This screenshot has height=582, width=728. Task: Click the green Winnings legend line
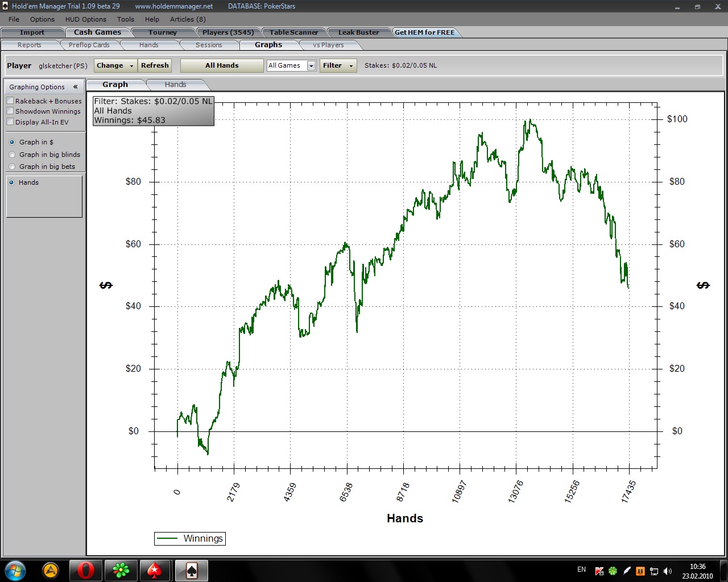[x=167, y=539]
